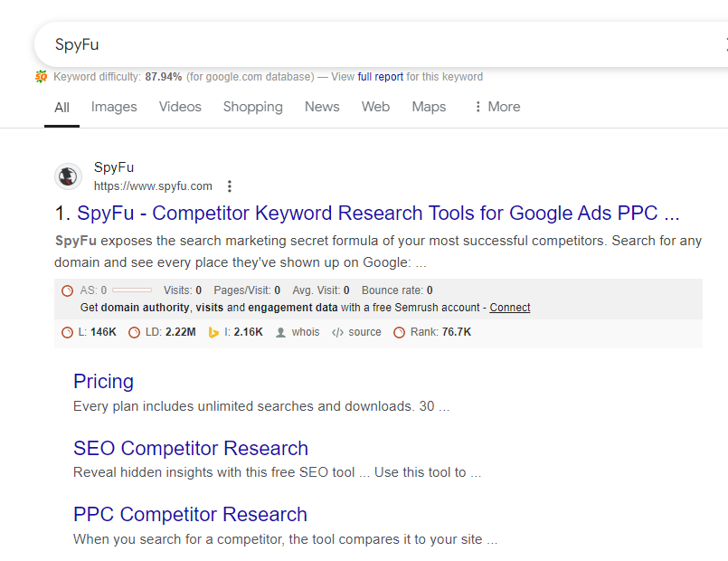Open the SpyFu Competitor Keyword Research result title

pyautogui.click(x=378, y=214)
